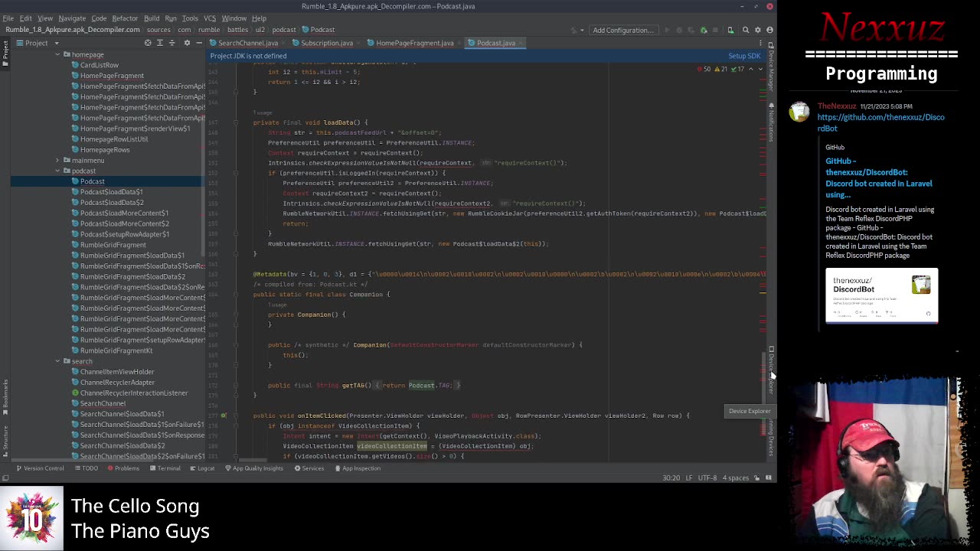Open Problems tool window
Image resolution: width=980 pixels, height=551 pixels.
tap(123, 468)
